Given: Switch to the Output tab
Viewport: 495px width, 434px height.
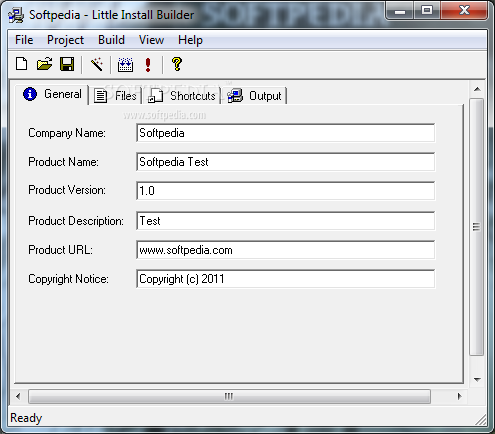Looking at the screenshot, I should point(255,96).
